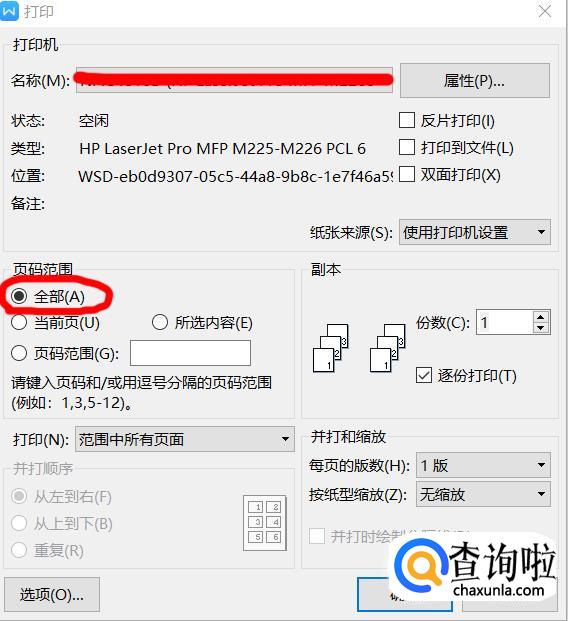Uncheck 逐份打印 collate checkbox
This screenshot has width=568, height=621.
click(424, 375)
